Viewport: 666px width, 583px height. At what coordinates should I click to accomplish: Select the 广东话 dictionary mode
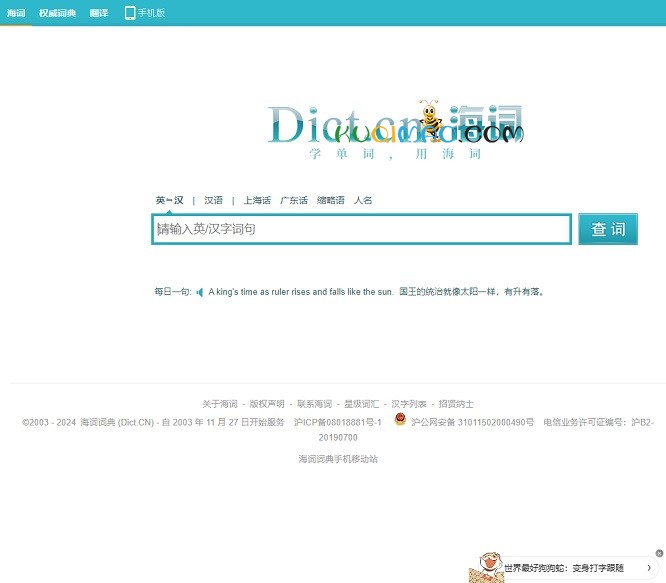293,200
